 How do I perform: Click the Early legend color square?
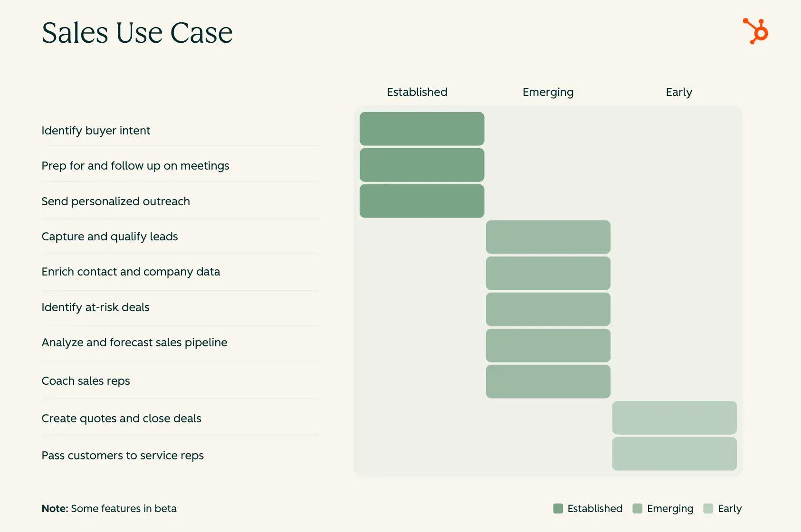click(708, 509)
